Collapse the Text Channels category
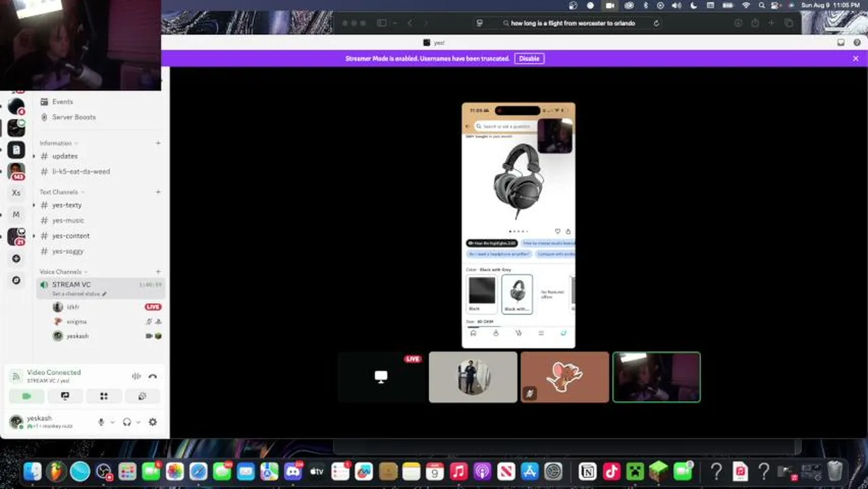The image size is (868, 489). coord(61,192)
